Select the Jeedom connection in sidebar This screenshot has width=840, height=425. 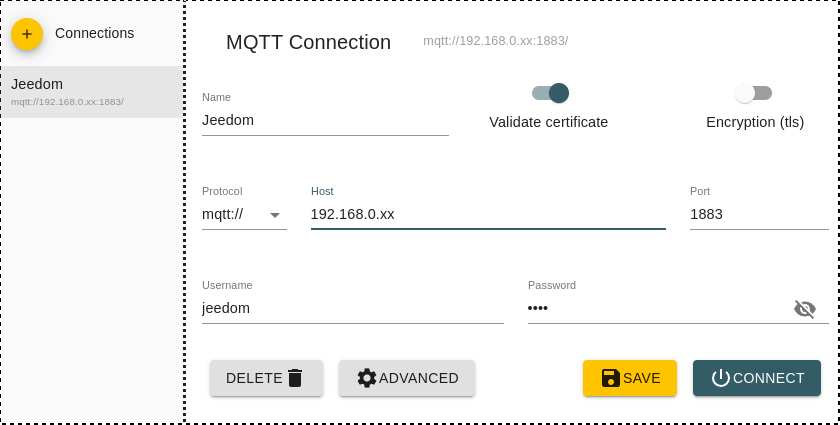coord(91,91)
